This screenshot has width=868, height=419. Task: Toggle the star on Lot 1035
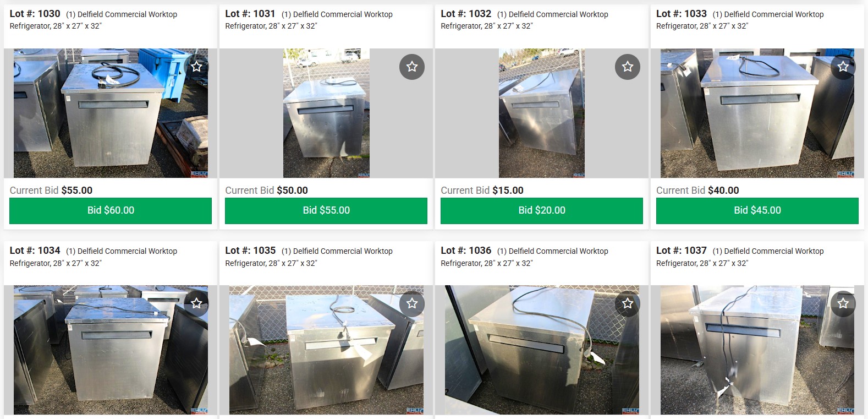point(412,303)
